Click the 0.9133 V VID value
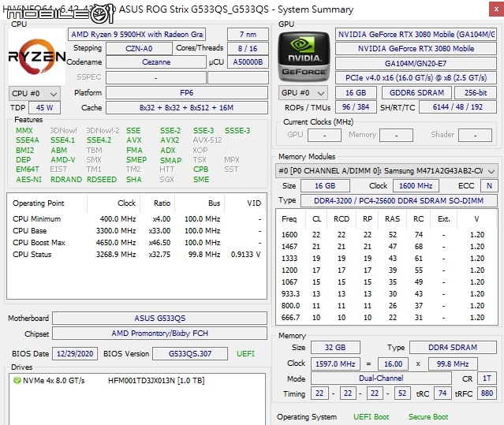This screenshot has width=504, height=425. (245, 255)
